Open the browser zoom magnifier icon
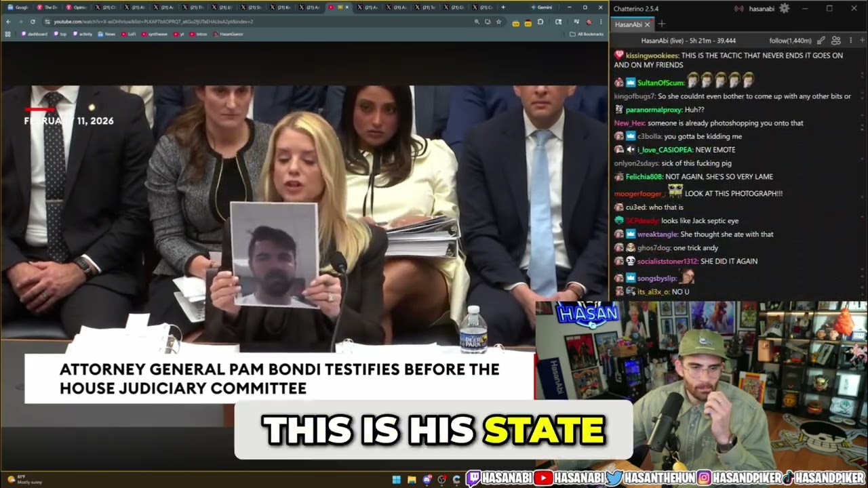The height and width of the screenshot is (488, 868). (x=477, y=22)
